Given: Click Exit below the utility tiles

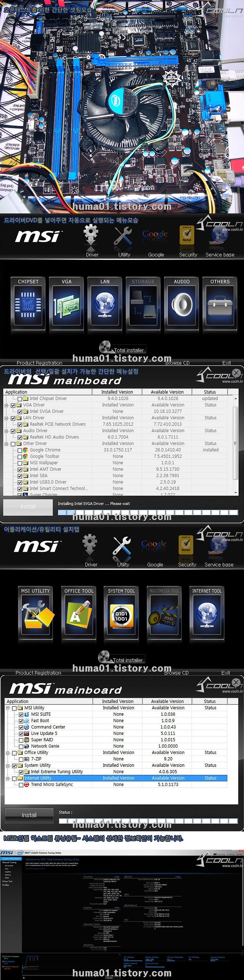Looking at the screenshot, I should (226, 673).
